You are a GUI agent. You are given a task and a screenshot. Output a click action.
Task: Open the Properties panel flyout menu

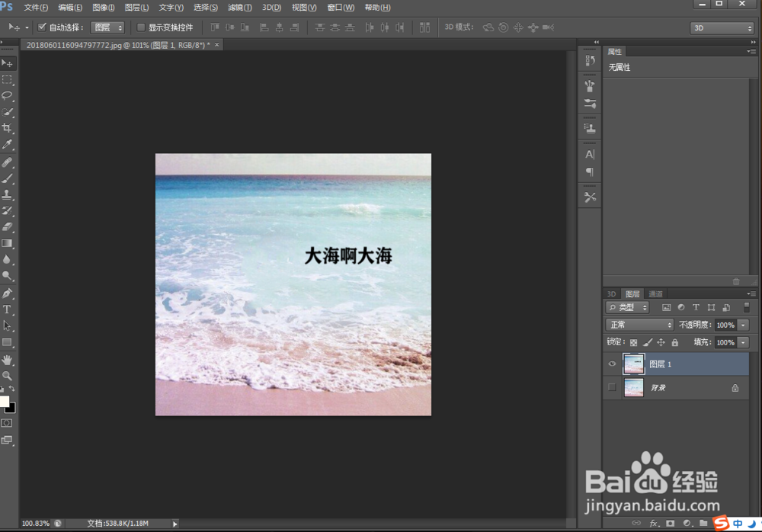(x=751, y=52)
